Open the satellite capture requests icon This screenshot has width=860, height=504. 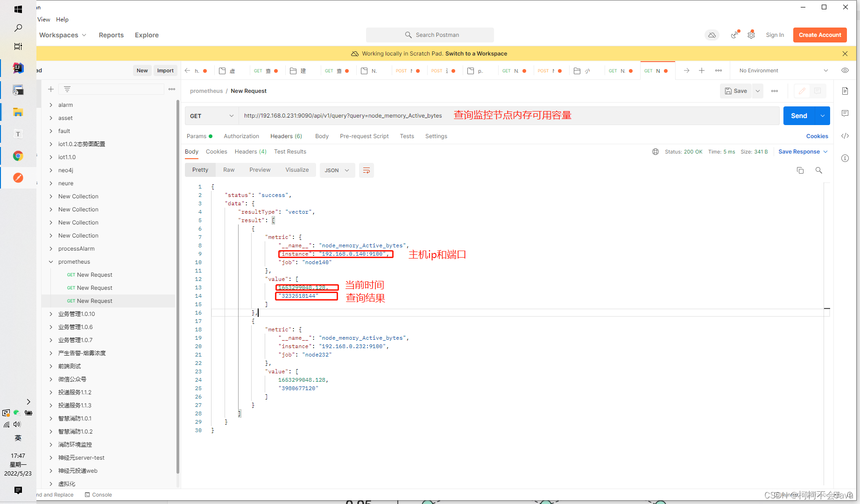point(735,35)
